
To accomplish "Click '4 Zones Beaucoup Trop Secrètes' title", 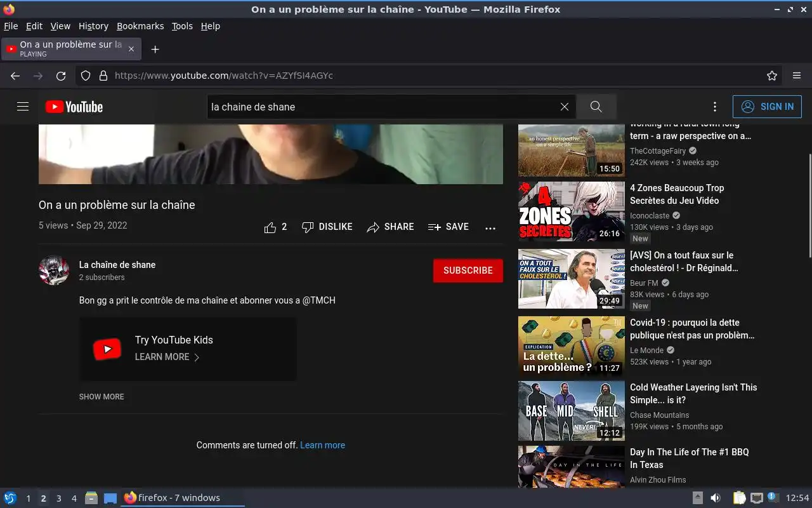I will (677, 194).
